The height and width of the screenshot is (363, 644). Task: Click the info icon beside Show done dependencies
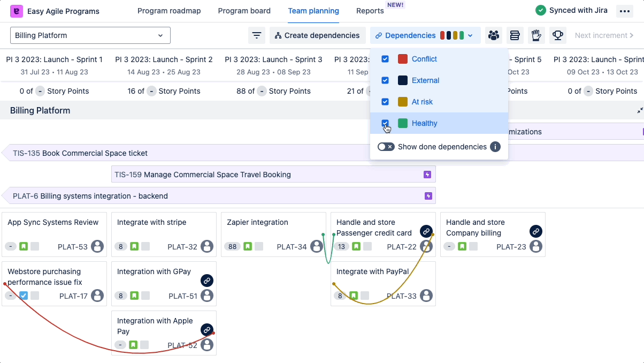(x=495, y=147)
